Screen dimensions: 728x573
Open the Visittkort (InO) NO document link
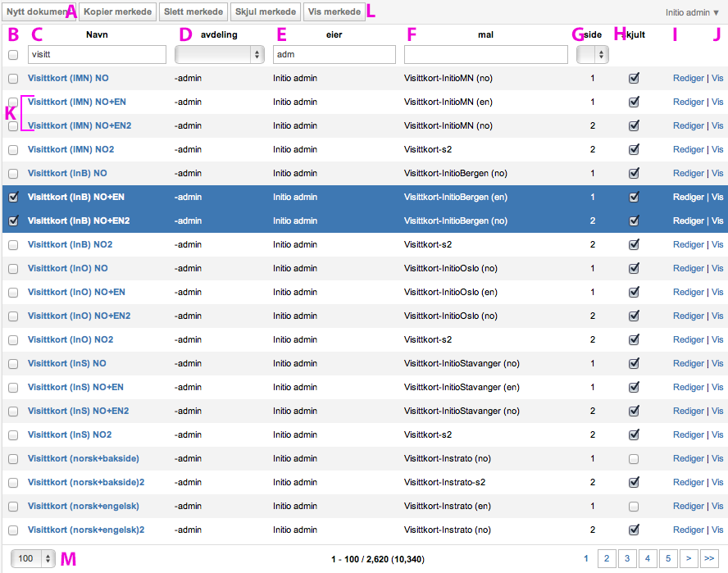click(67, 269)
